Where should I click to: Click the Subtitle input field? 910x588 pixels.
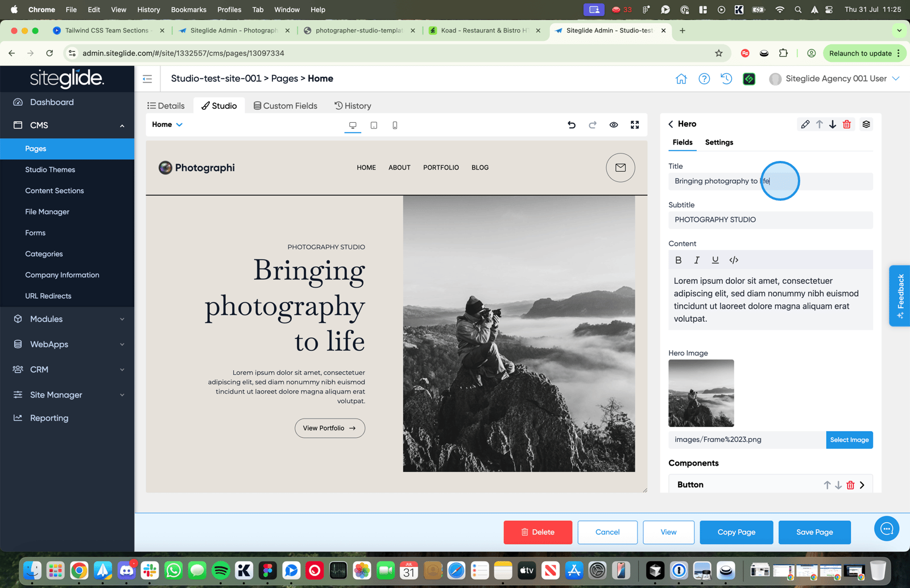click(x=770, y=220)
